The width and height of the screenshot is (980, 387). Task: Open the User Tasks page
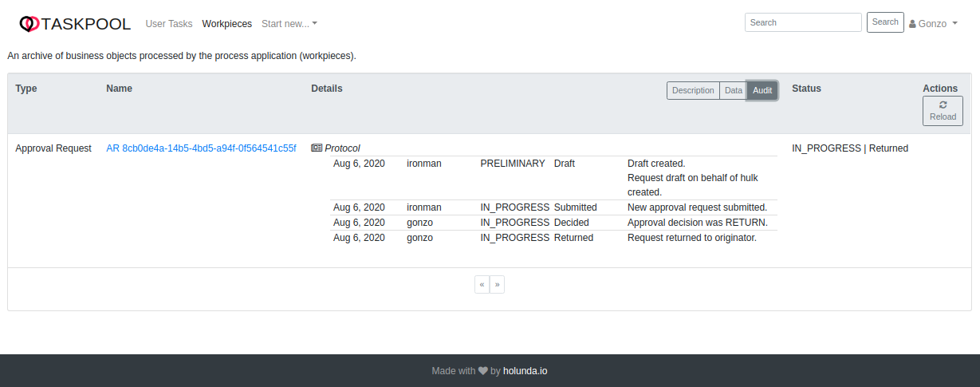coord(169,24)
